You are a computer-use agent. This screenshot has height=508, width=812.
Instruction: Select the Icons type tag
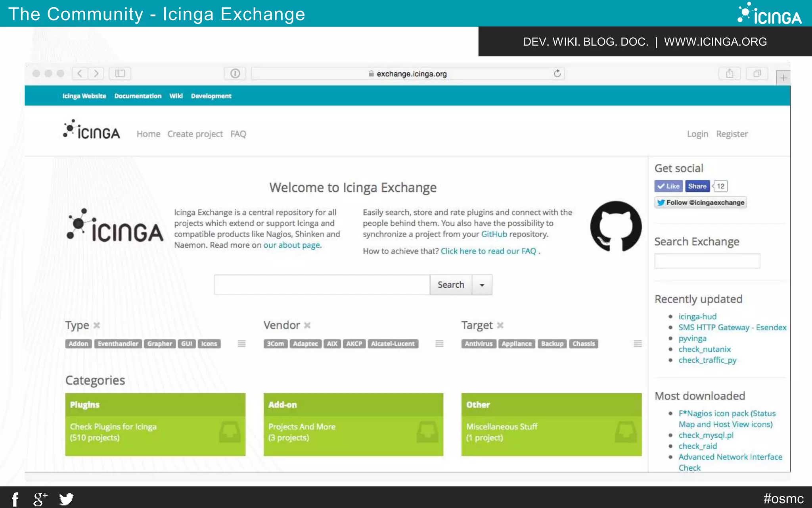coord(209,344)
